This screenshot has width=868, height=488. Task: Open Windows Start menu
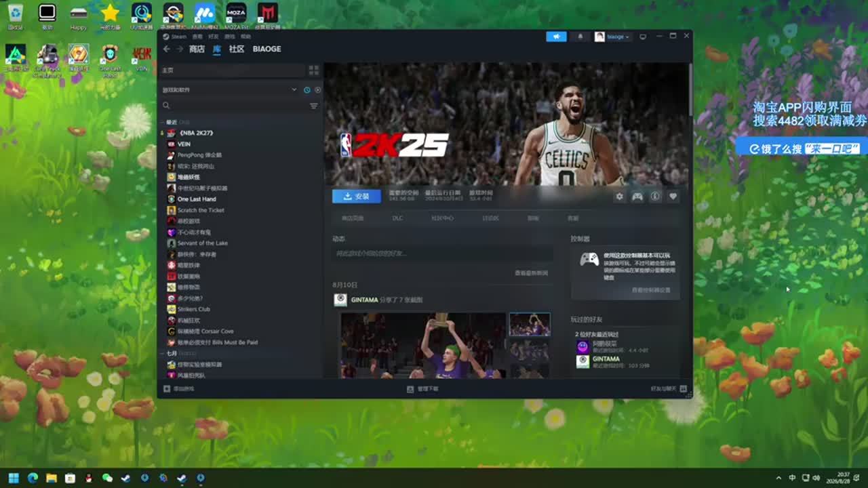click(14, 478)
